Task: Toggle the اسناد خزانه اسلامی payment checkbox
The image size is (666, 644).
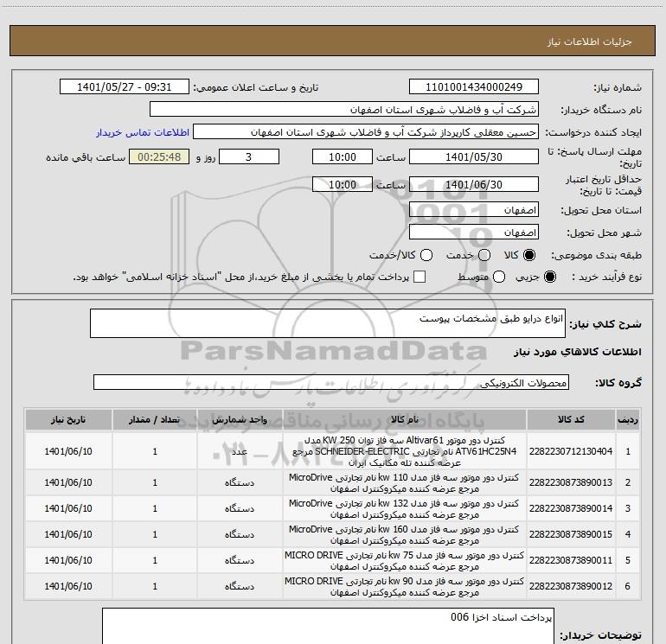Action: tap(419, 277)
